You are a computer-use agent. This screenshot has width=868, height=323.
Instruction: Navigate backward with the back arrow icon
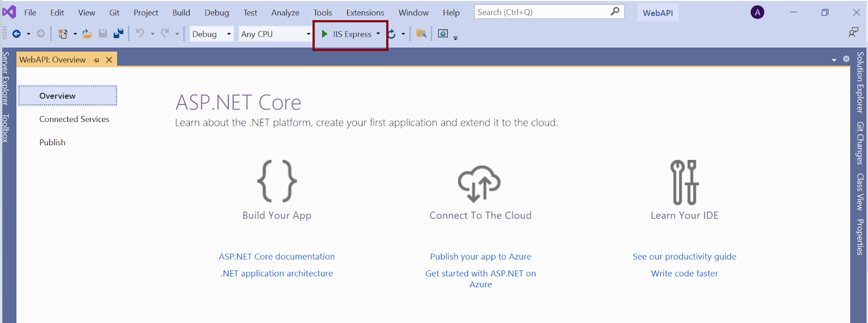[16, 34]
